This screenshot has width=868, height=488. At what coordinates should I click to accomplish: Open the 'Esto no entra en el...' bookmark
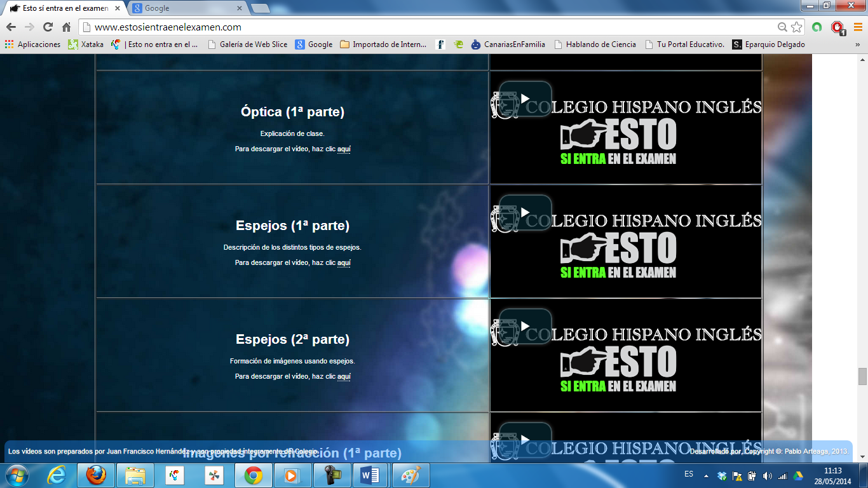[x=154, y=44]
